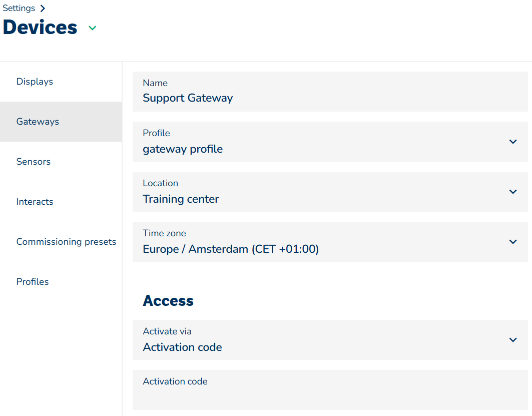Click the Time zone chevron arrow
The image size is (532, 416).
512,242
